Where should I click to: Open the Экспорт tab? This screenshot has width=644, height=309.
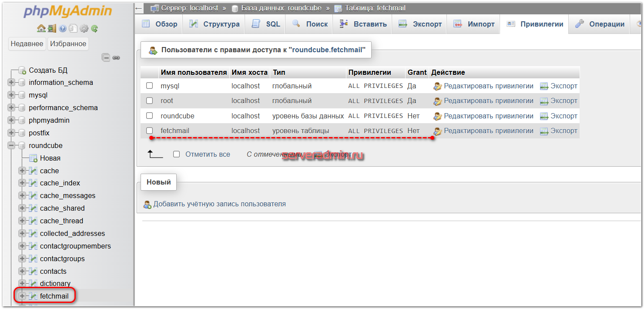pyautogui.click(x=421, y=24)
